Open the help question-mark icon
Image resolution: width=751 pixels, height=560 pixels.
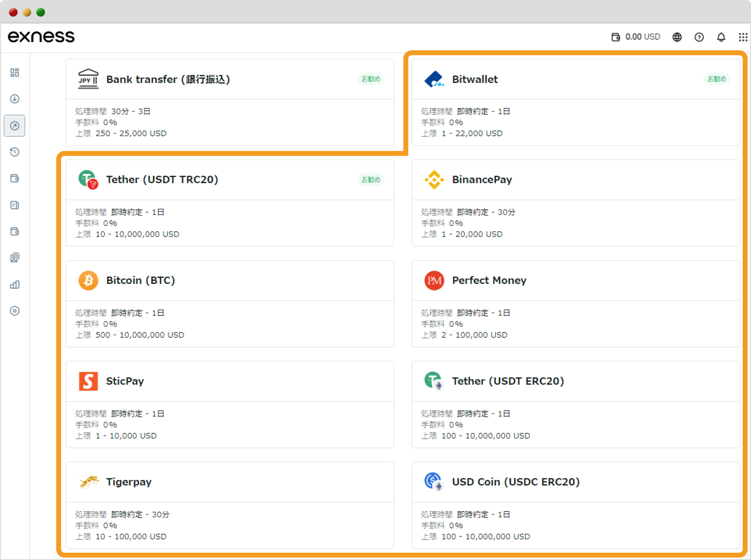[699, 37]
